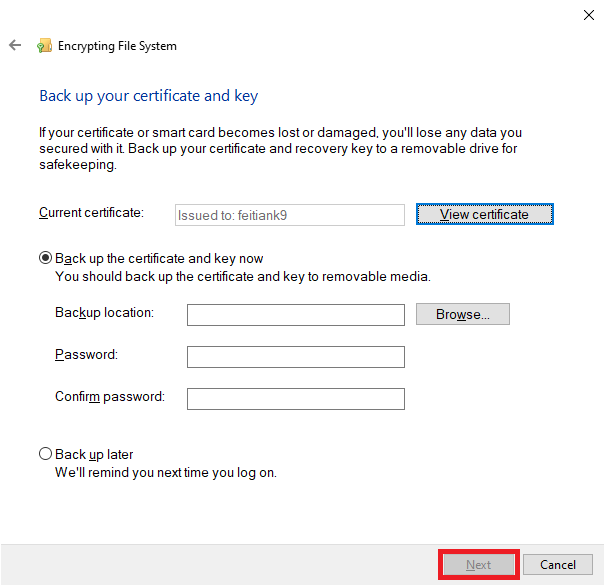The width and height of the screenshot is (605, 586).
Task: Click the back arrow icon
Action: pos(15,45)
